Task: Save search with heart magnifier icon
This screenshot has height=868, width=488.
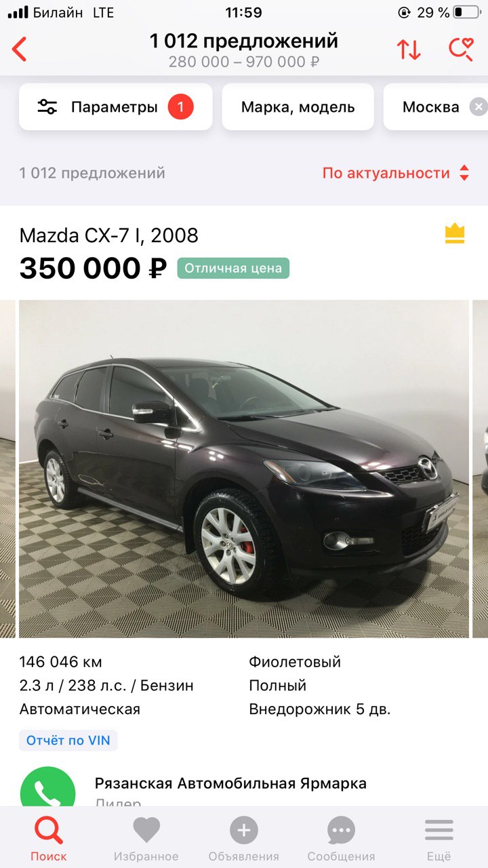Action: 462,50
